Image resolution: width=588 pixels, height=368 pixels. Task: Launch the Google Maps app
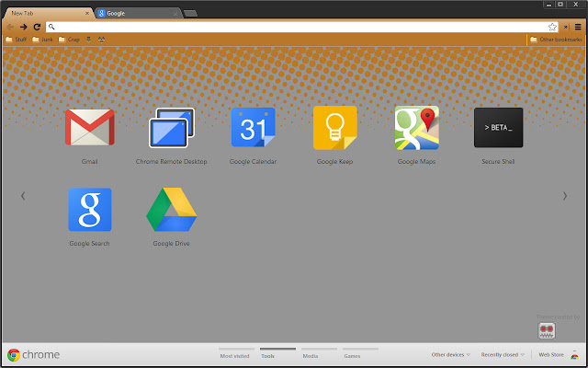tap(416, 128)
